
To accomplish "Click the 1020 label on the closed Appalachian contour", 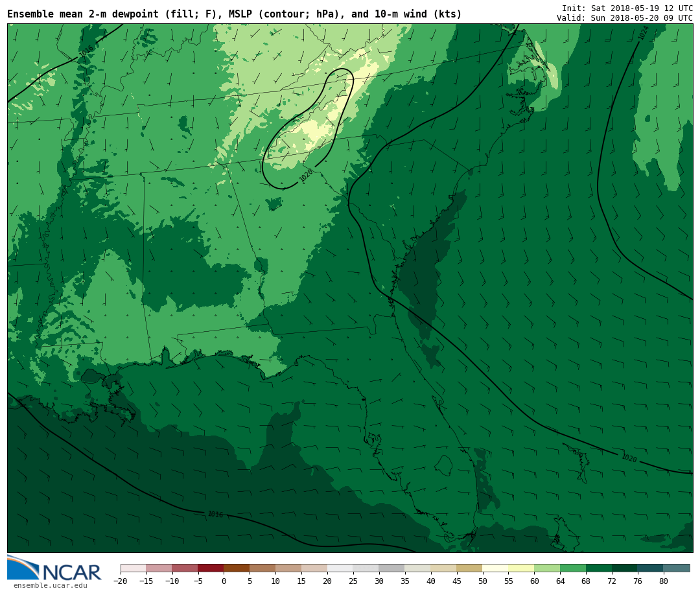I will (x=306, y=176).
